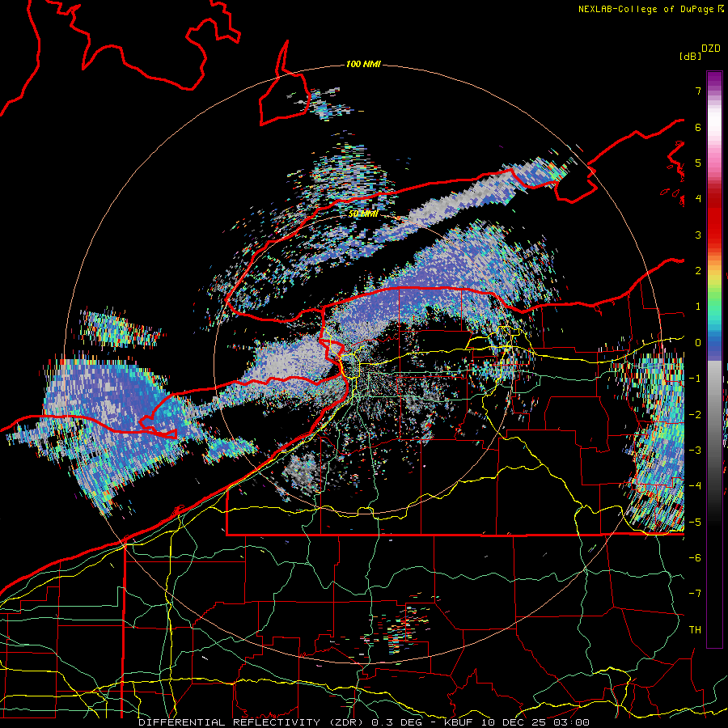The height and width of the screenshot is (728, 728).
Task: Click the -5 value on color scale
Action: tap(695, 523)
